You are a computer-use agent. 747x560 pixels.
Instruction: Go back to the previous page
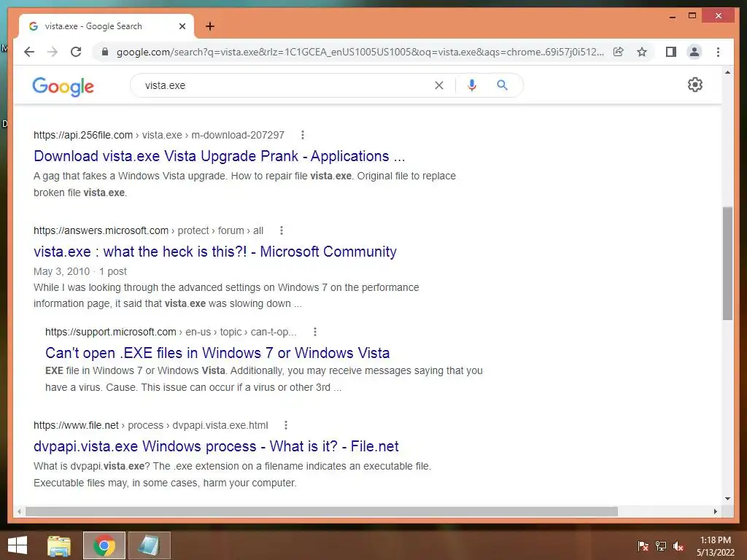click(29, 52)
